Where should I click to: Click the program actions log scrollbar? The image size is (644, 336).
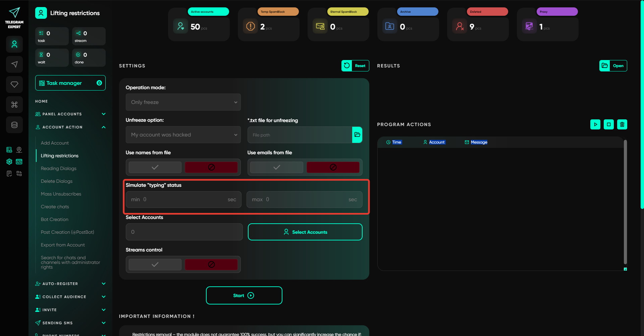click(x=625, y=203)
